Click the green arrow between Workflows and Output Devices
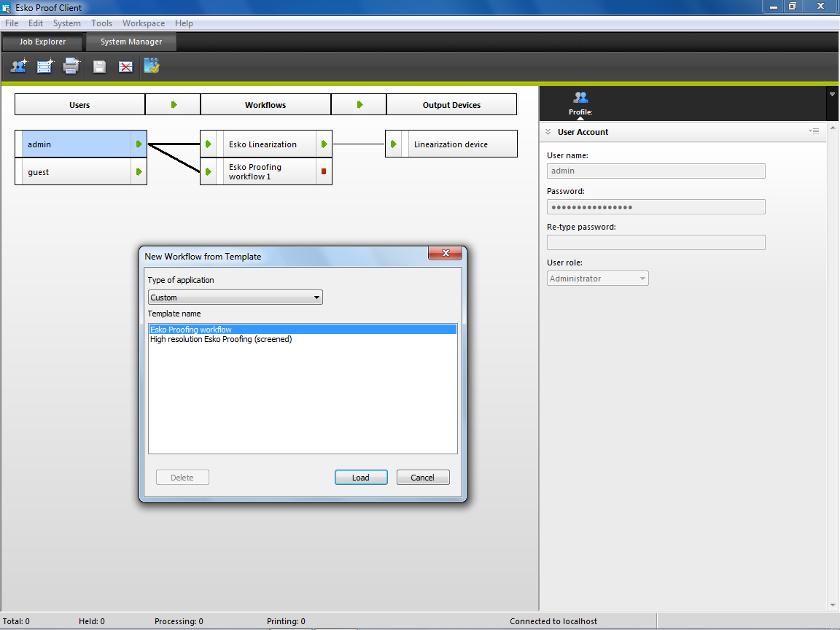The image size is (840, 630). pos(359,104)
